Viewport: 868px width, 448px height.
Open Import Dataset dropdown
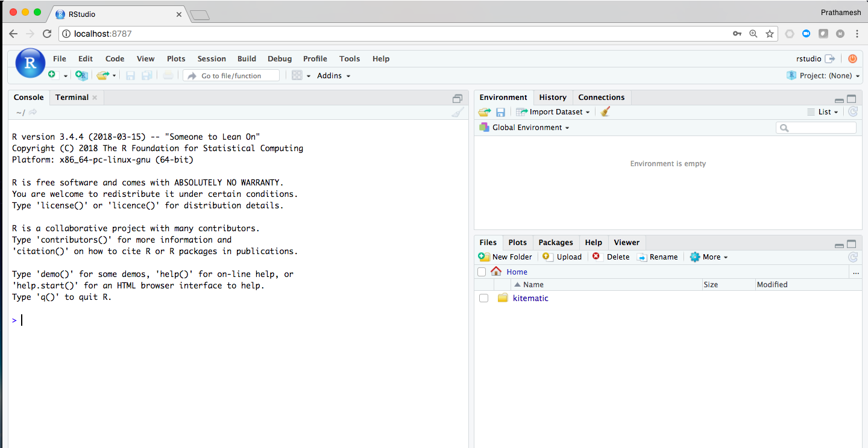click(x=553, y=112)
